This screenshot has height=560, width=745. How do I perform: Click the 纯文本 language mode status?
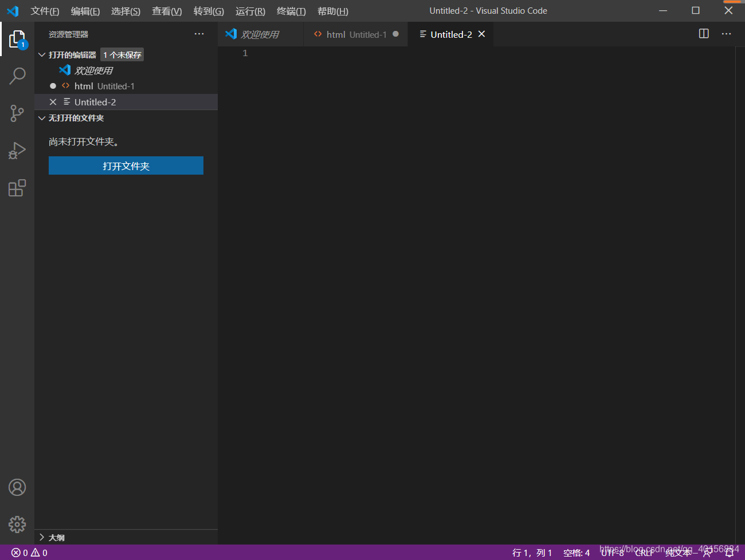679,553
